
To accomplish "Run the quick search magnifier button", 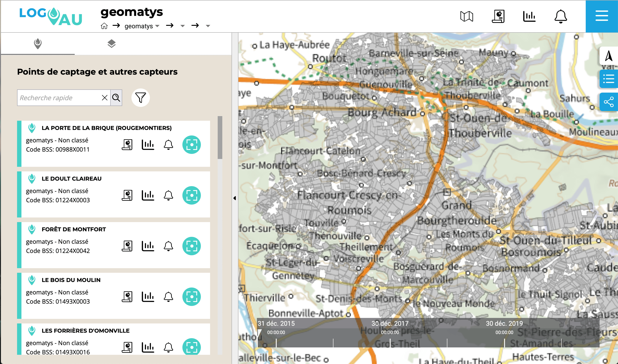I will click(116, 98).
